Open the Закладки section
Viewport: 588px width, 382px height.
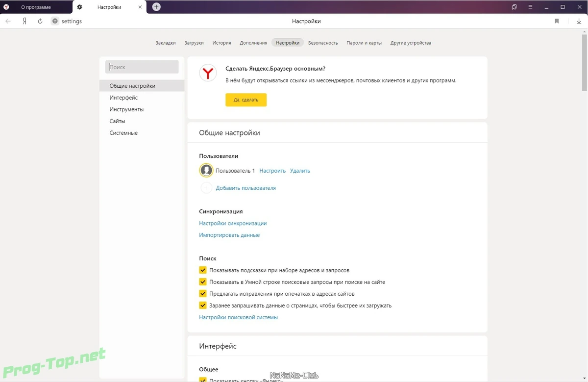[166, 43]
